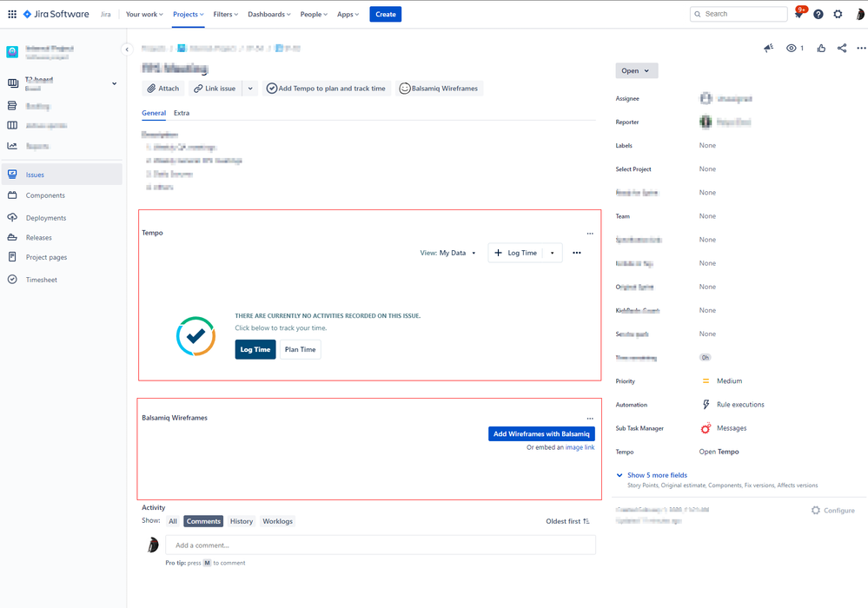
Task: Expand the dropdown next to Link issue
Action: pyautogui.click(x=250, y=89)
